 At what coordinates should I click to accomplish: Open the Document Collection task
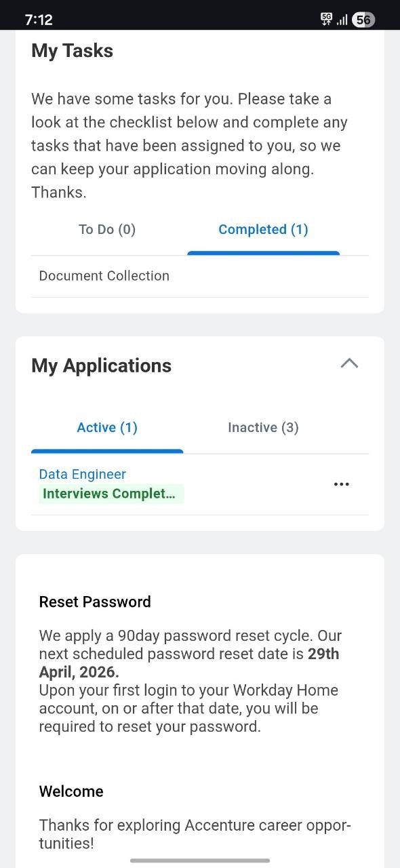pyautogui.click(x=104, y=276)
